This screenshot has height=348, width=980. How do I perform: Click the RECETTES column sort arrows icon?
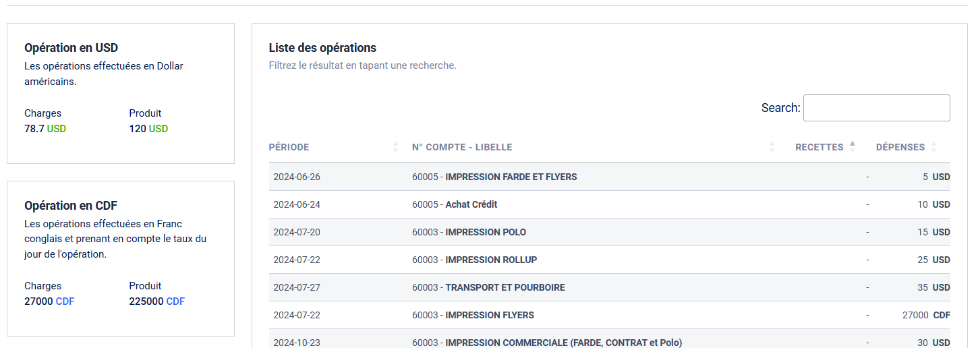[853, 146]
